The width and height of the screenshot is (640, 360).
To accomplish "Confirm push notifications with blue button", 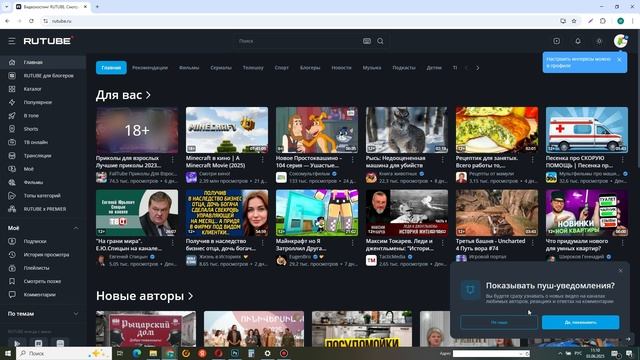I will point(580,322).
